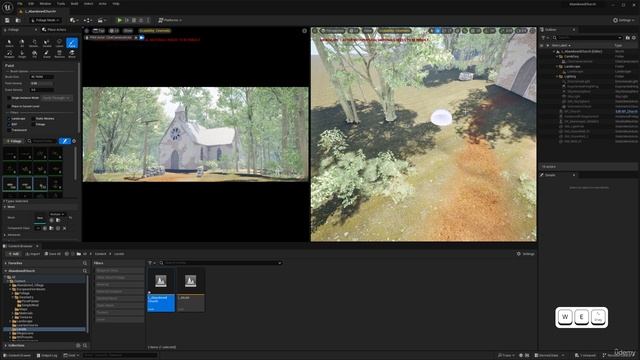Screen dimensions: 640x360
Task: Click the content browser filter funnel icon
Action: (150, 263)
